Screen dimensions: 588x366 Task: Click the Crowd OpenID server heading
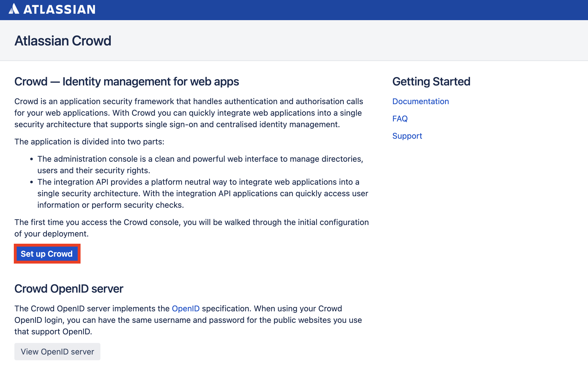[69, 289]
